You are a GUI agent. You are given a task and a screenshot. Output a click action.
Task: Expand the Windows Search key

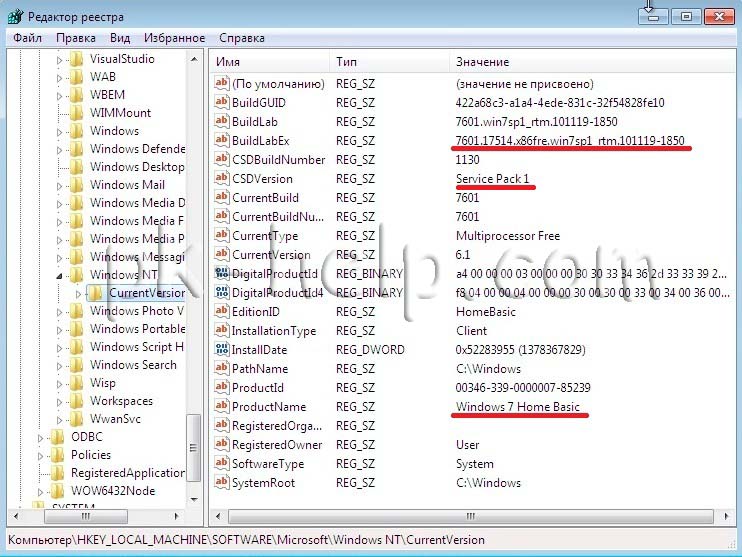click(x=59, y=366)
